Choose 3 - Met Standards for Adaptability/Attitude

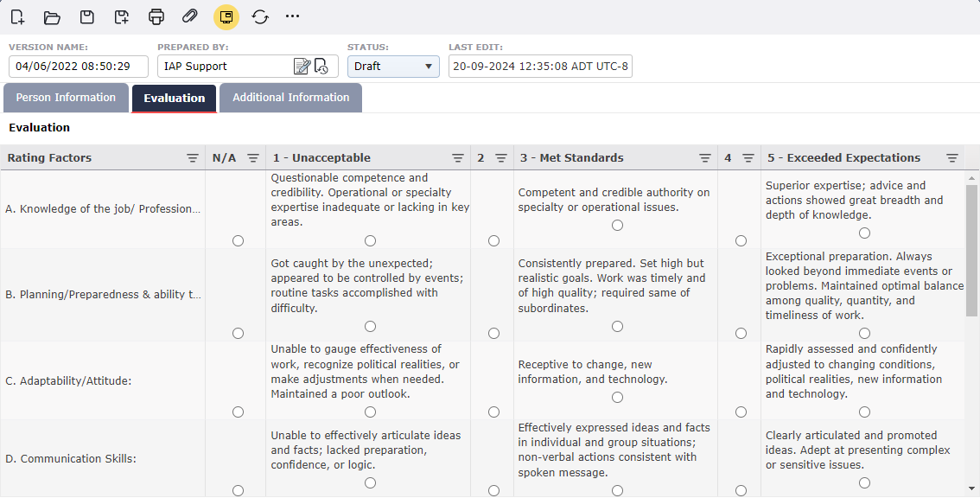pyautogui.click(x=617, y=398)
